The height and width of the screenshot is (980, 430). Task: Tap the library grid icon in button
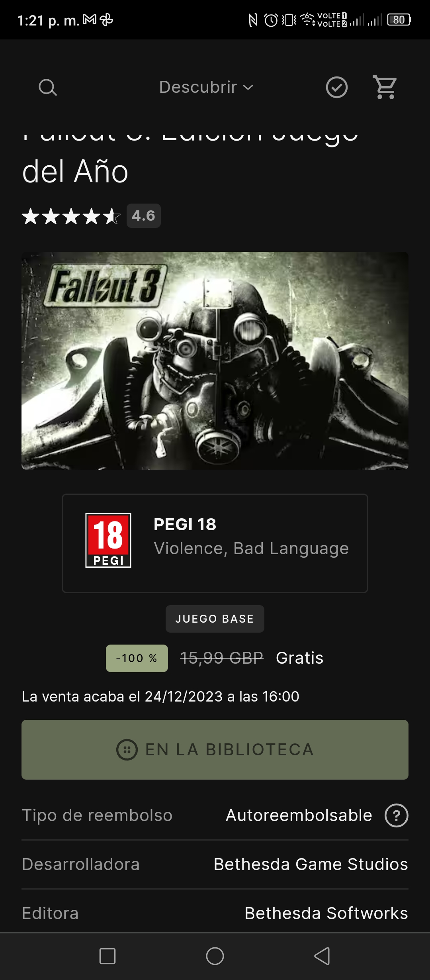tap(127, 750)
